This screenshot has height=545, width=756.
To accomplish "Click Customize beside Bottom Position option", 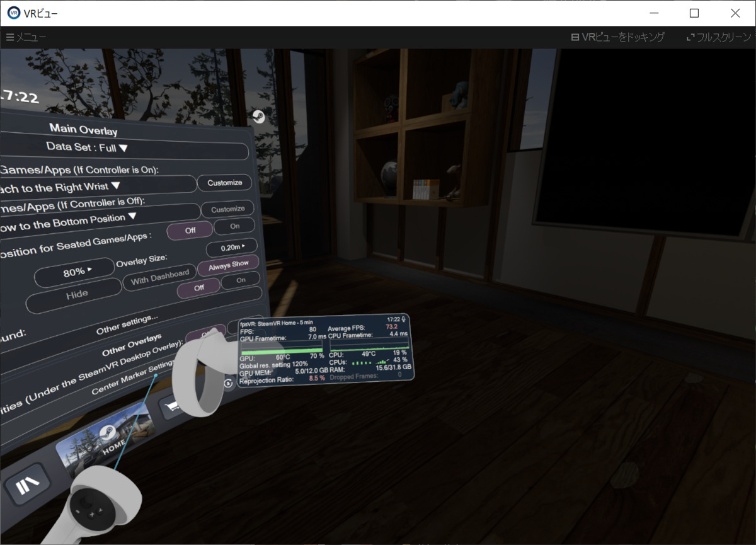I will point(228,209).
